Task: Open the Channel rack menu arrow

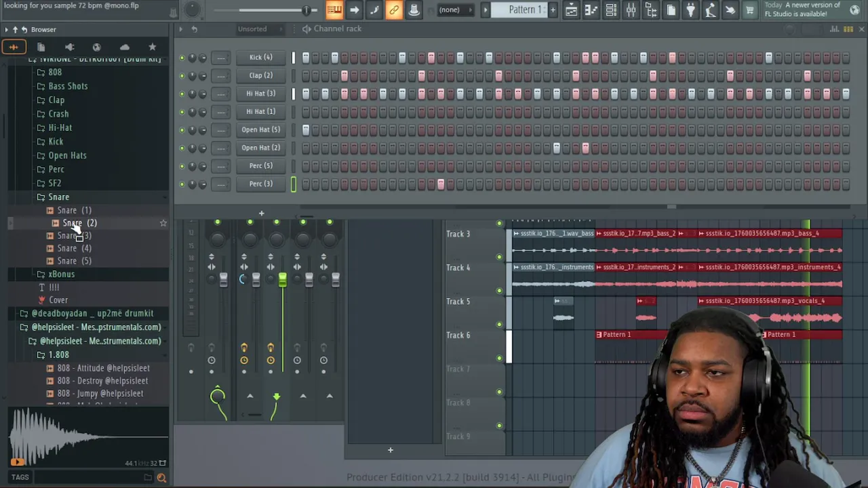Action: 180,29
